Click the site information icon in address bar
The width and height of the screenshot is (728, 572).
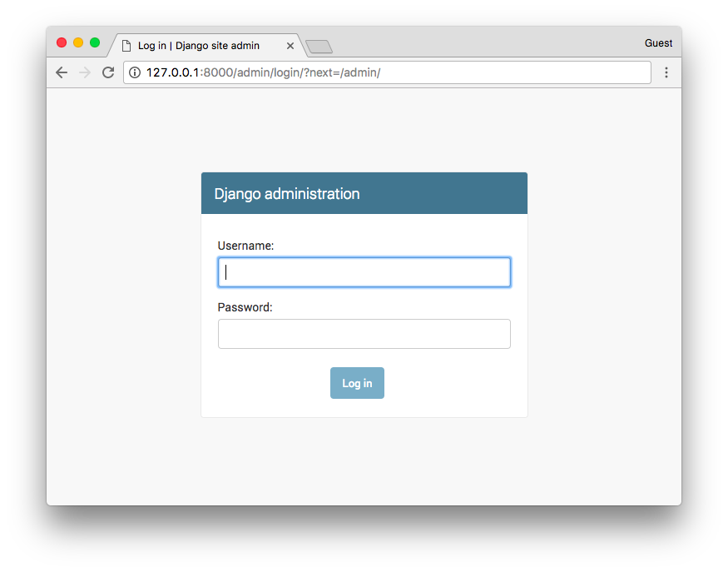click(134, 72)
